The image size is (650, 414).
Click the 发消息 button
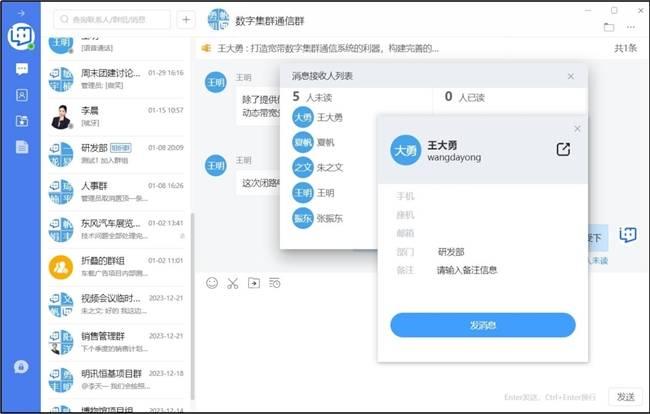coord(483,325)
